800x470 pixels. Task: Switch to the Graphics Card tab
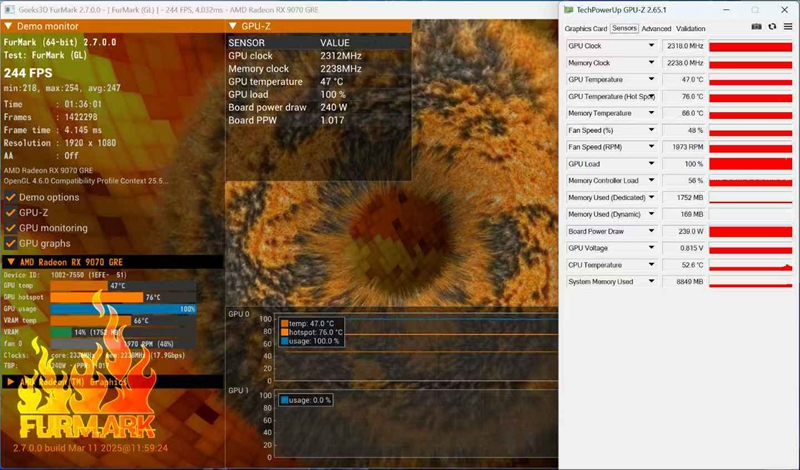(x=586, y=29)
